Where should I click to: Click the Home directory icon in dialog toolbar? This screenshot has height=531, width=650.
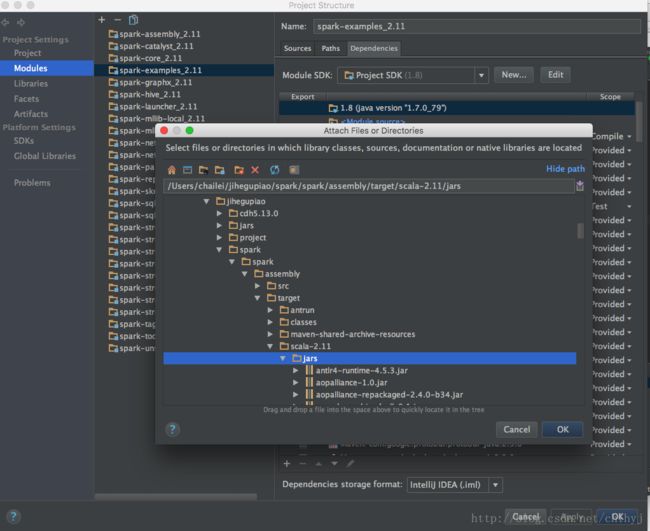pyautogui.click(x=172, y=170)
